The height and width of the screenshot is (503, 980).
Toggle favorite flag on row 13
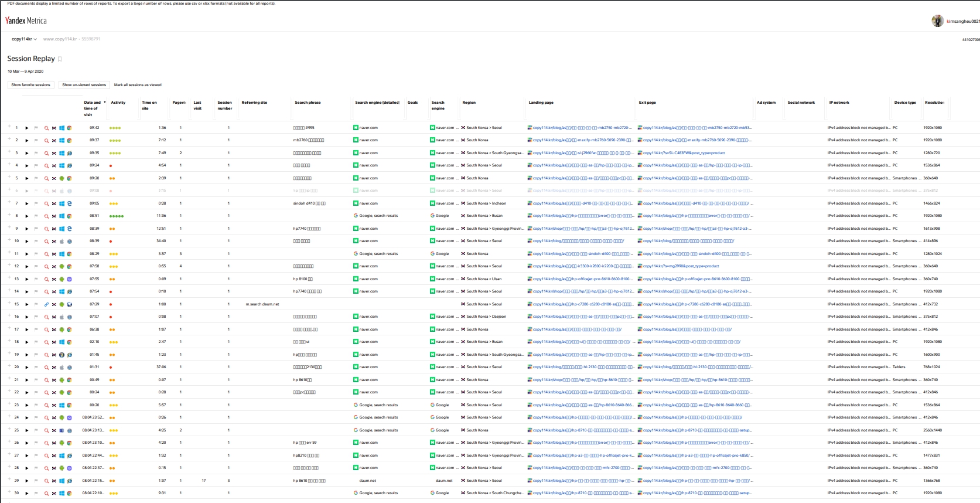pyautogui.click(x=36, y=279)
